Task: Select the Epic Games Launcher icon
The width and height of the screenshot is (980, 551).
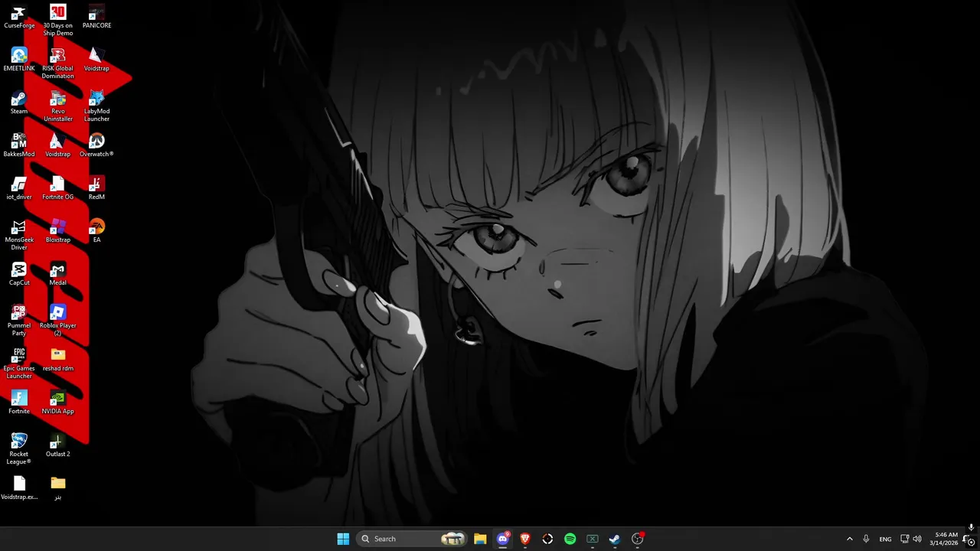Action: click(x=19, y=364)
